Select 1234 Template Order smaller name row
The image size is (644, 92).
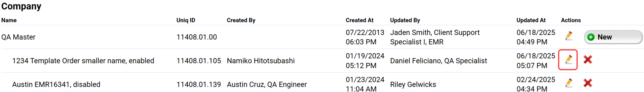[83, 61]
